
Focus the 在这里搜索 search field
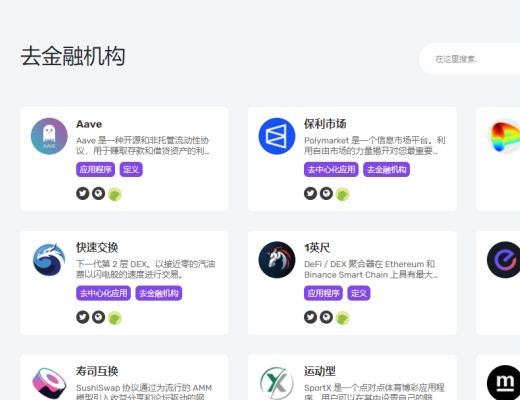(469, 59)
